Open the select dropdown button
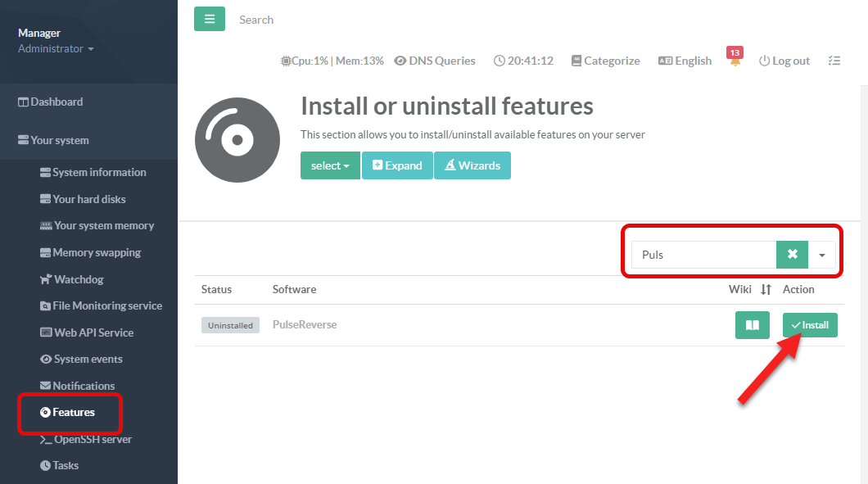Image resolution: width=868 pixels, height=484 pixels. 330,165
